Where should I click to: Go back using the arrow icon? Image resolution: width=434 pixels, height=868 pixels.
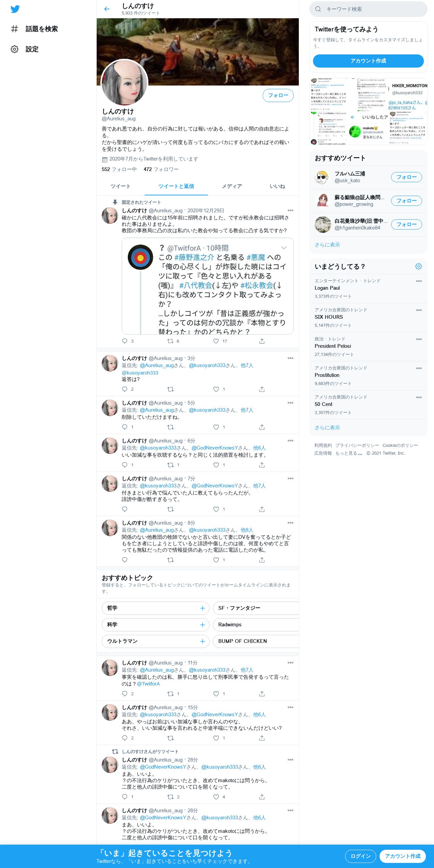[107, 9]
